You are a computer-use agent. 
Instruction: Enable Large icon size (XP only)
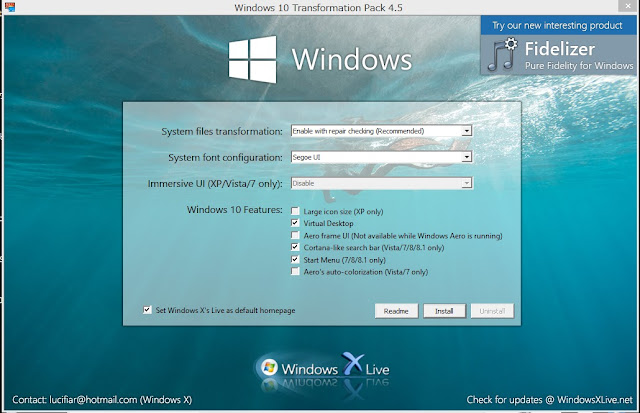point(295,211)
